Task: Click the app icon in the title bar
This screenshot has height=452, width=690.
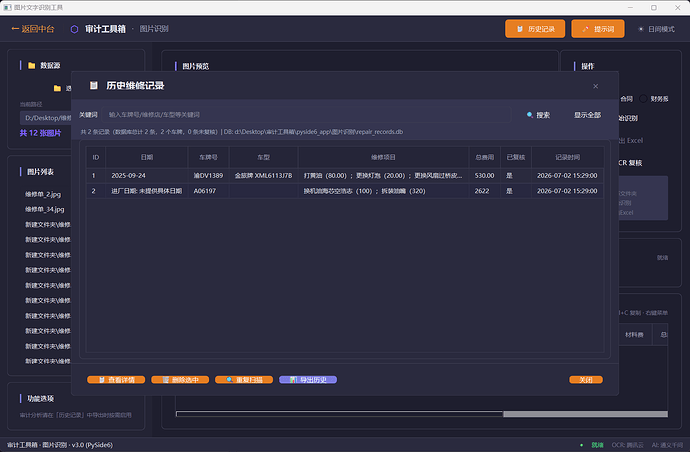Action: point(7,7)
